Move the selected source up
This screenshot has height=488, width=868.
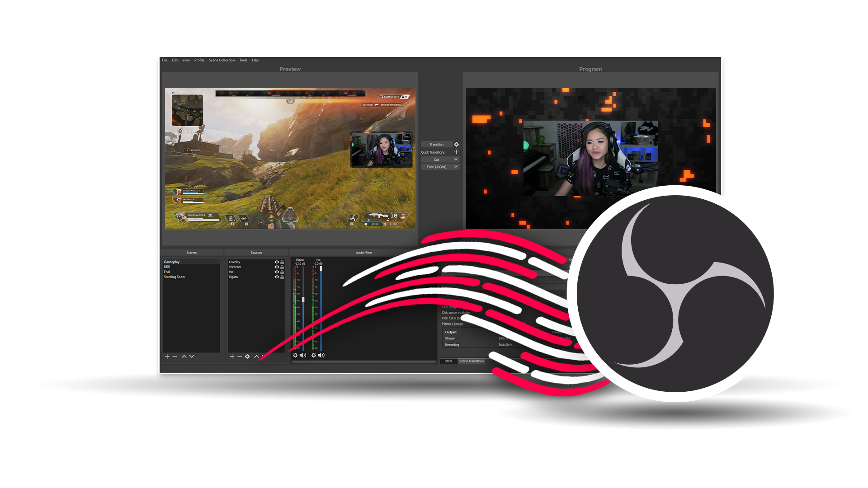[256, 357]
